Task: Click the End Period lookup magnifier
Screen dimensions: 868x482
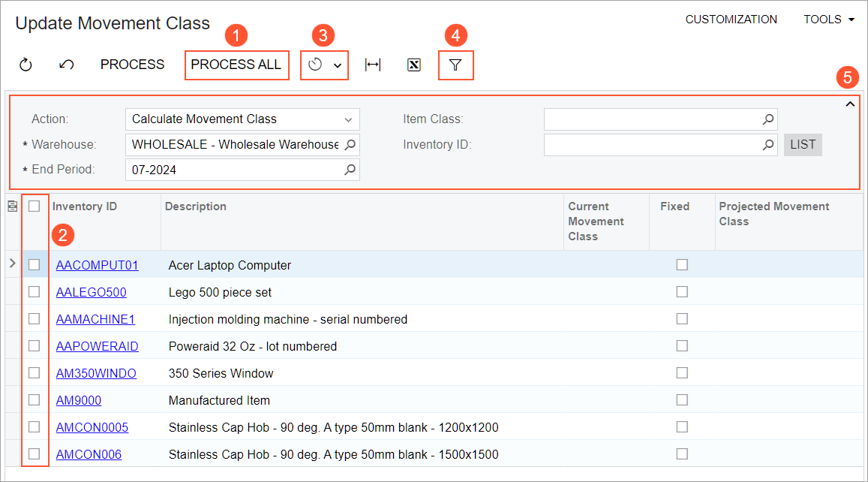Action: pyautogui.click(x=350, y=170)
